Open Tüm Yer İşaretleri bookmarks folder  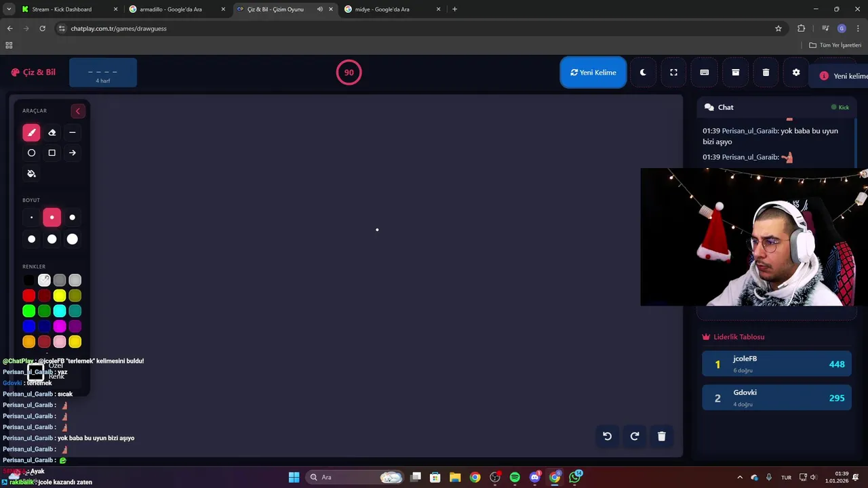[x=835, y=45]
